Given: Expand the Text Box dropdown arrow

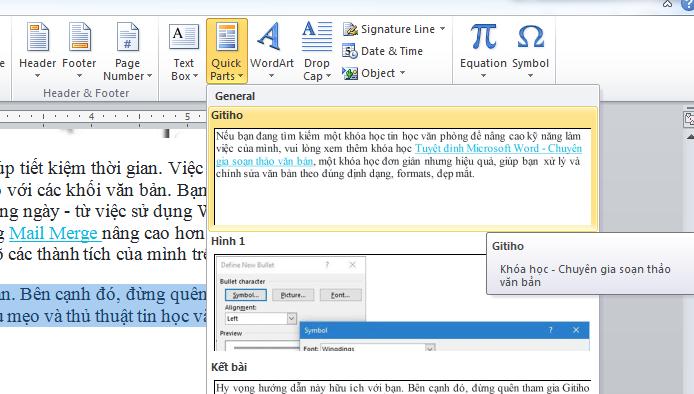Looking at the screenshot, I should 195,76.
